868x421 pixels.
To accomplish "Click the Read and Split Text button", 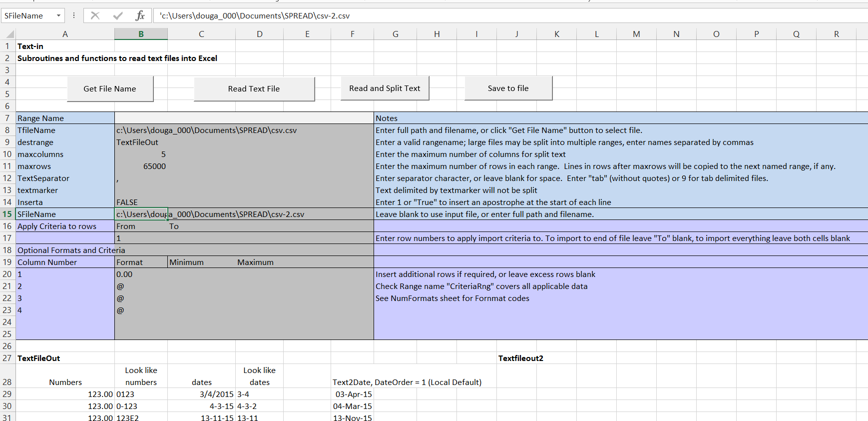I will 385,88.
